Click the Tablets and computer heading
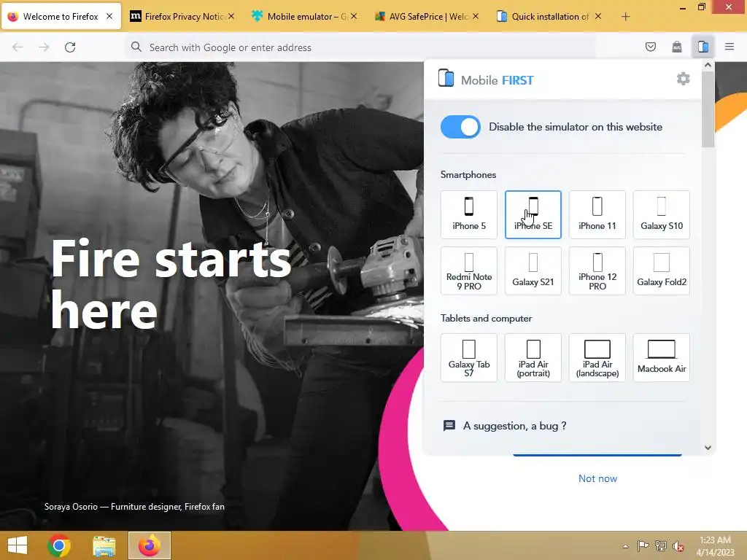Screen dimensions: 747x560 [486, 318]
